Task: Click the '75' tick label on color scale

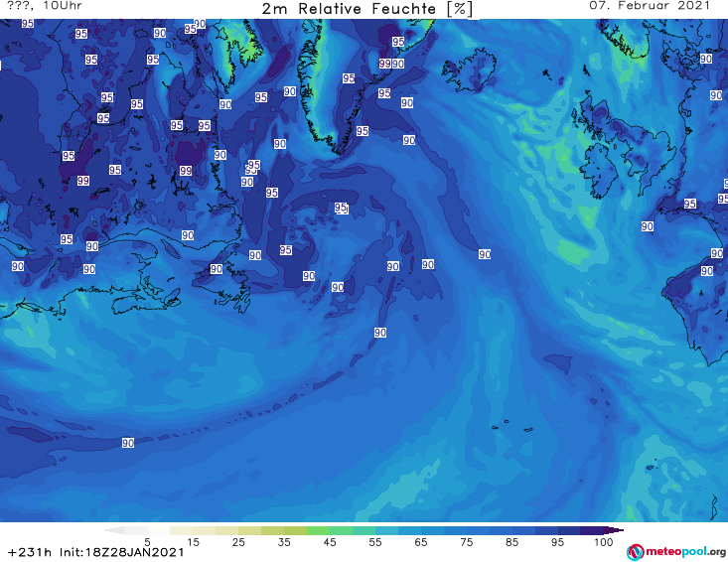Action: pos(466,542)
